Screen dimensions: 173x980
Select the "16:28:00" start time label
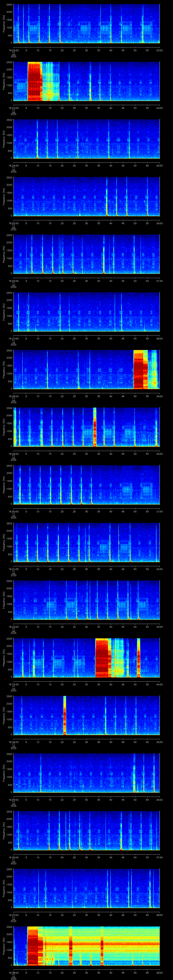click(x=13, y=396)
